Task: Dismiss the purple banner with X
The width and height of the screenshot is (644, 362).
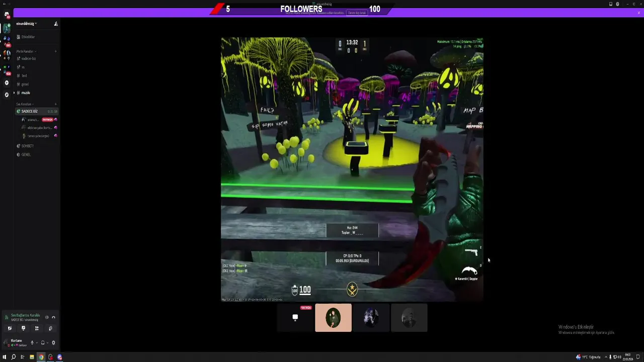Action: pos(639,13)
